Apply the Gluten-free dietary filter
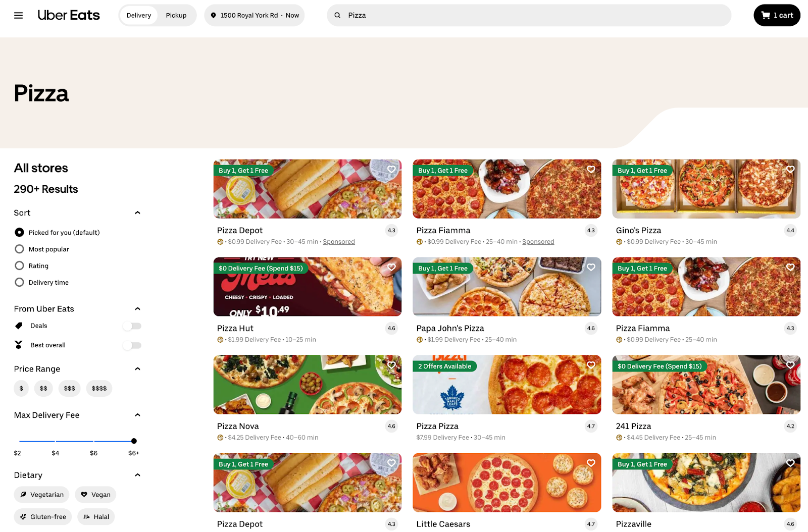Image resolution: width=808 pixels, height=532 pixels. (43, 517)
